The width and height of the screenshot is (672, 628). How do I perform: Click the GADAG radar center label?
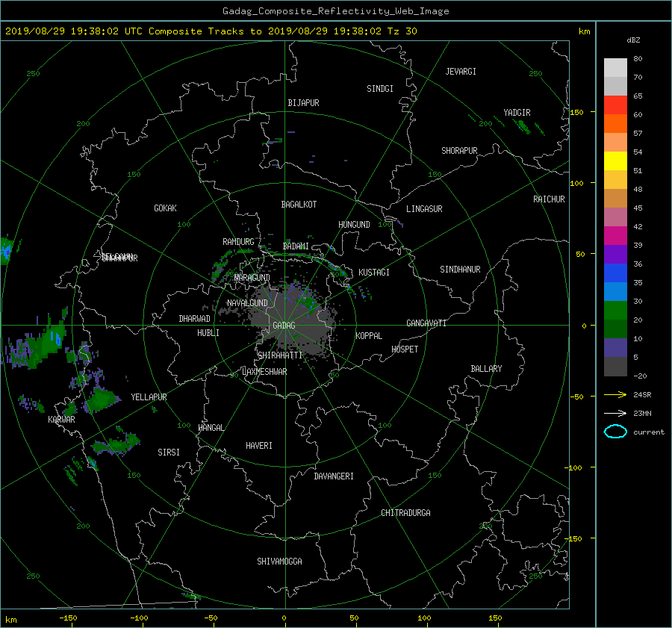284,326
